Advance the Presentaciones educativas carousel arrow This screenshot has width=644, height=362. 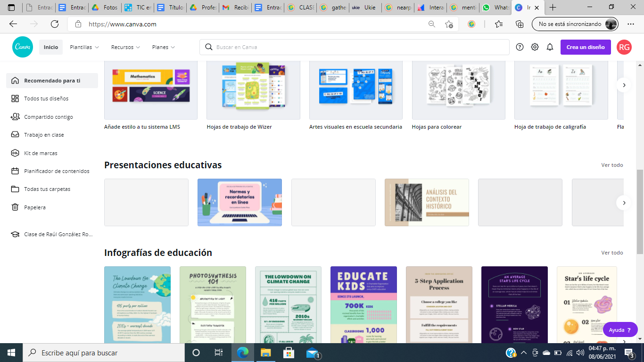(624, 203)
